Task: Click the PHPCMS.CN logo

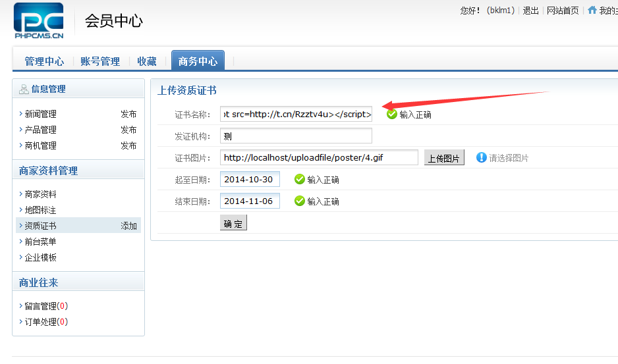Action: click(x=39, y=20)
